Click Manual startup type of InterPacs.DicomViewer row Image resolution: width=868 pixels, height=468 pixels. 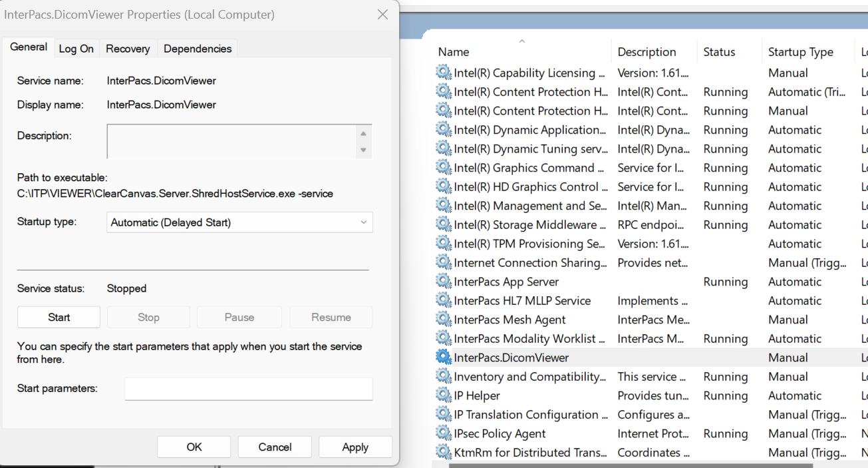(788, 357)
